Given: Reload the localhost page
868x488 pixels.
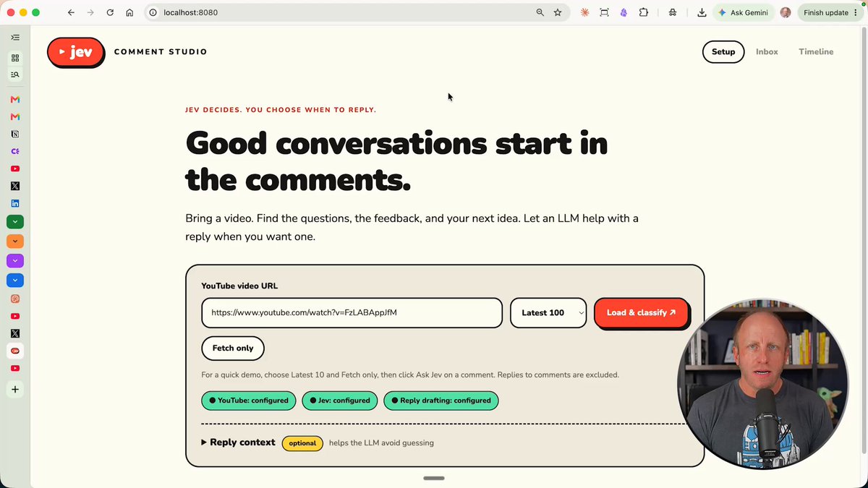Looking at the screenshot, I should pos(110,12).
